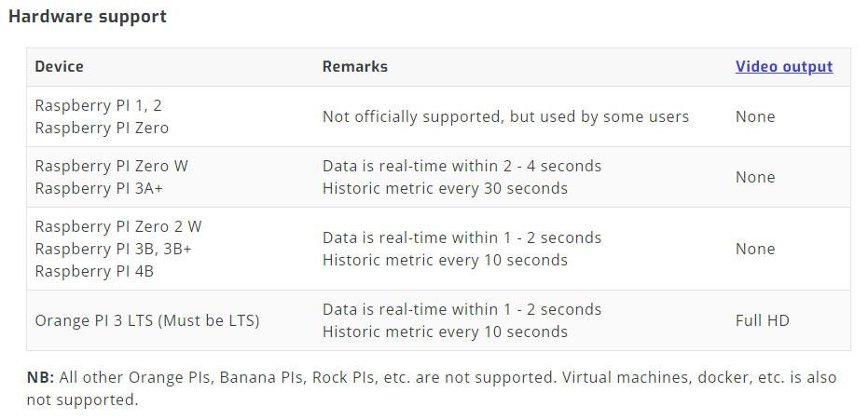Click the Raspberry PI 1, 2 text
This screenshot has width=868, height=420.
click(x=98, y=105)
